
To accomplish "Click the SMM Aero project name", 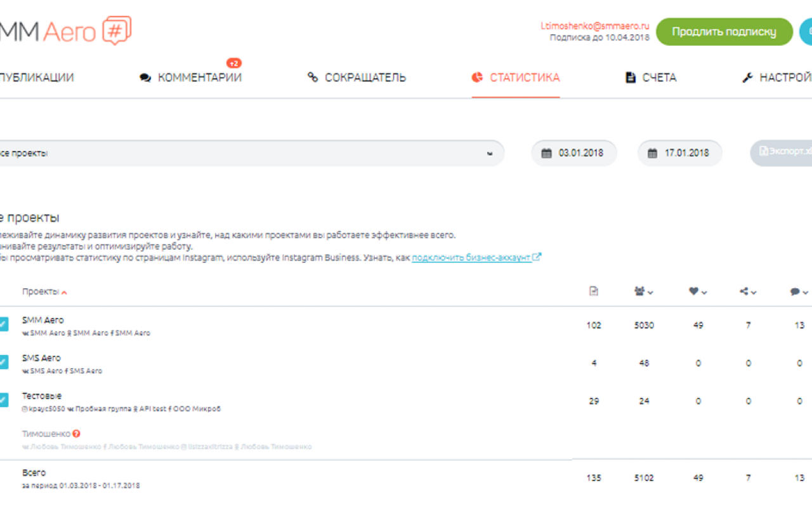I will pos(43,320).
